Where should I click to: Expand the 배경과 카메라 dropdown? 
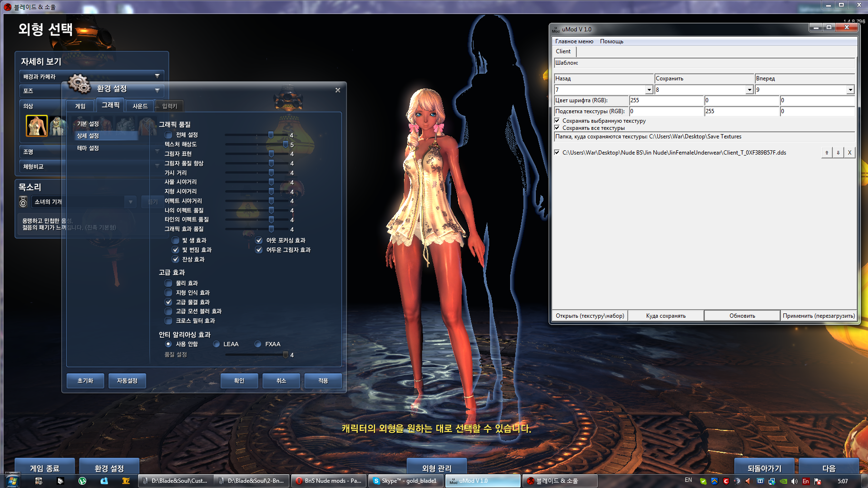tap(157, 76)
